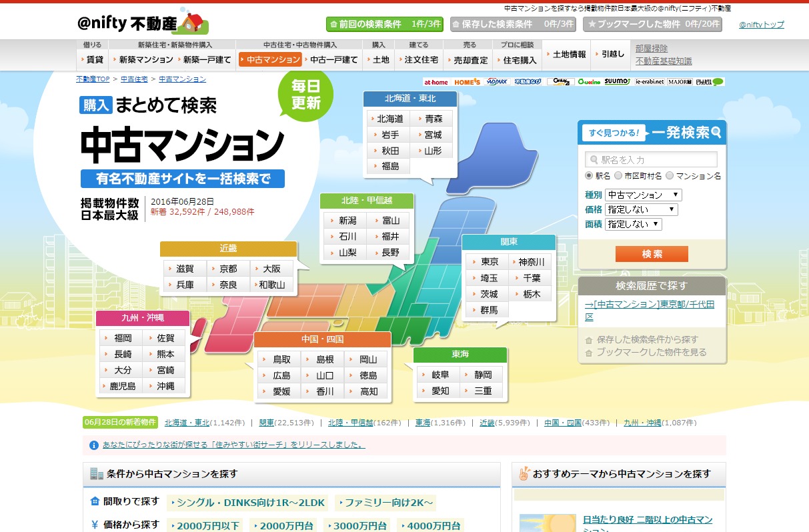Click the sunny thumbnail for 日当たり良好 theme

tap(548, 523)
